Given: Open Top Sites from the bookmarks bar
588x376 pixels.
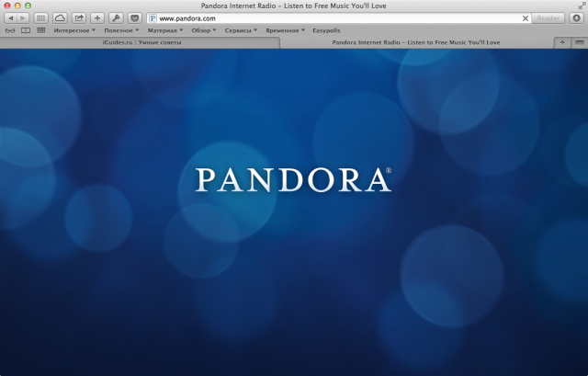Looking at the screenshot, I should click(x=41, y=30).
